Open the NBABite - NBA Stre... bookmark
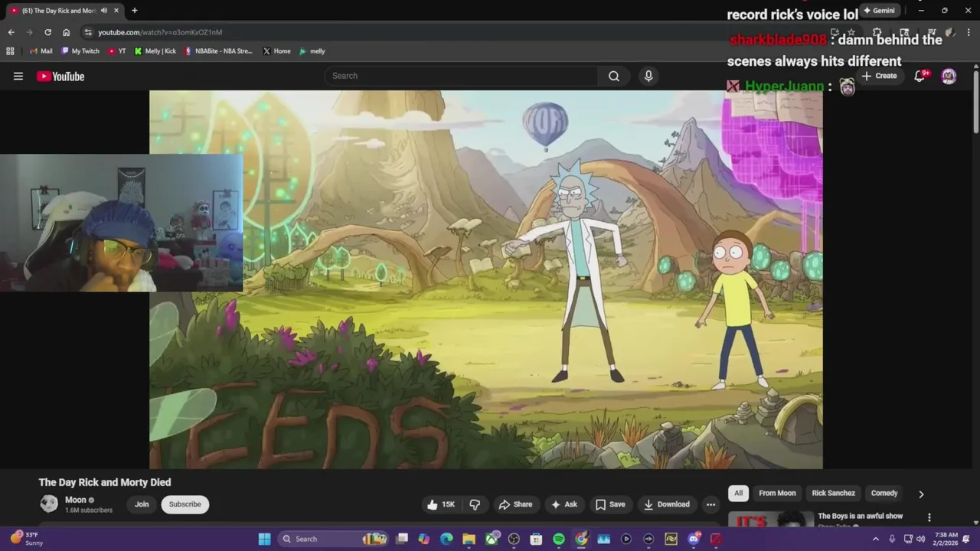 click(218, 51)
